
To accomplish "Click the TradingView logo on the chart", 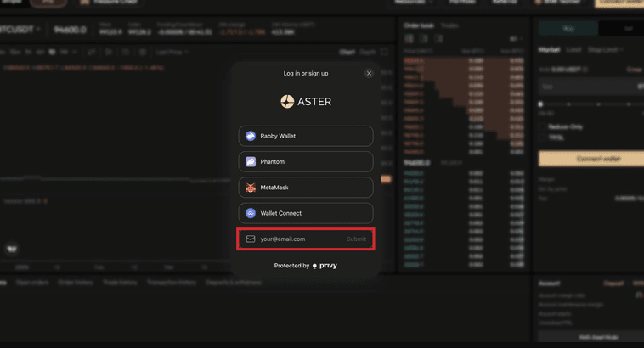I will (12, 249).
